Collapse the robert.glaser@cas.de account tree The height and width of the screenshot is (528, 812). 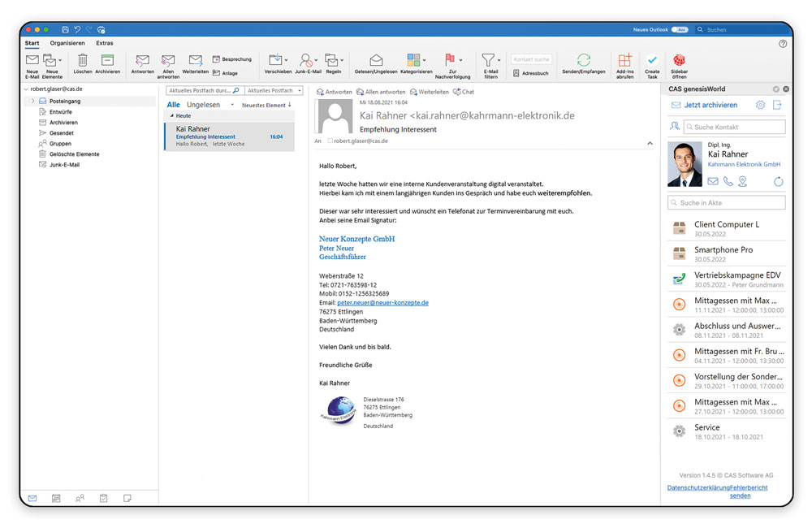click(27, 89)
